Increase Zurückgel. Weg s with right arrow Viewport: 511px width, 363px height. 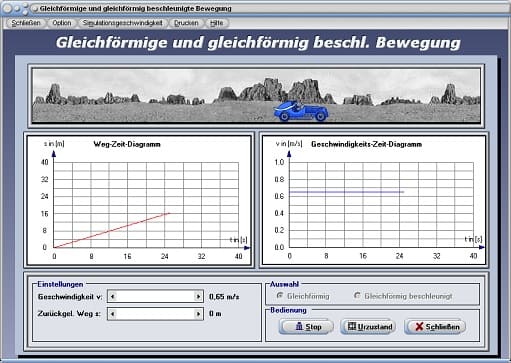pos(198,314)
